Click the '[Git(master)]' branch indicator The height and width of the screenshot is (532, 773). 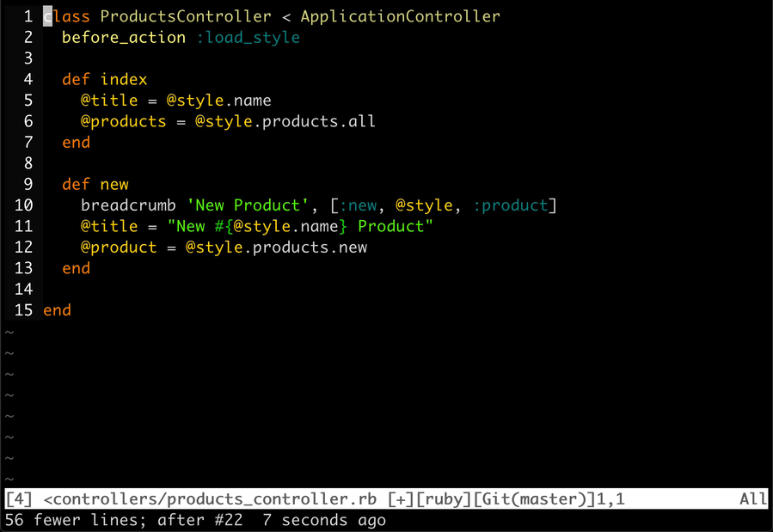tap(534, 499)
